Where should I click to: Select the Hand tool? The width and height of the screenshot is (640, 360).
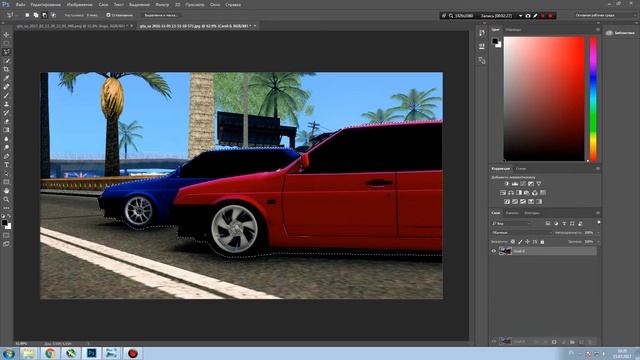click(7, 191)
